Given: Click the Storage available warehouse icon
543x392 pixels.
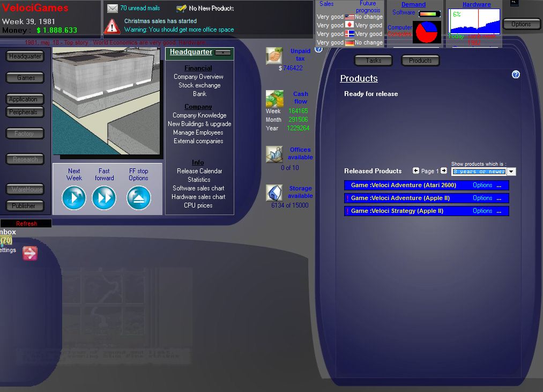Looking at the screenshot, I should (274, 193).
